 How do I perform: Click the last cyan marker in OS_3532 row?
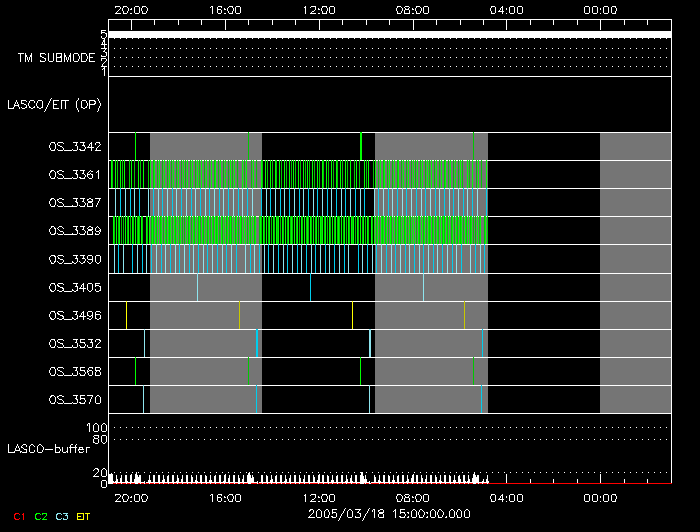482,344
